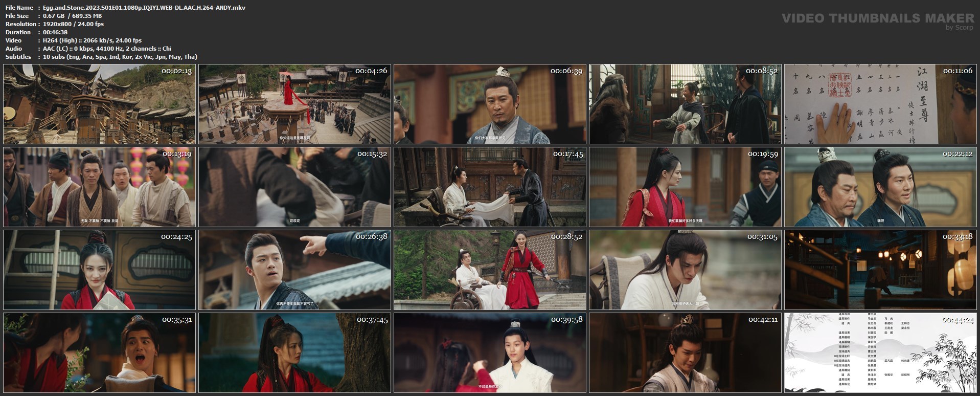
Task: Click the 00:06:39 thumbnail of the man
Action: (x=490, y=104)
